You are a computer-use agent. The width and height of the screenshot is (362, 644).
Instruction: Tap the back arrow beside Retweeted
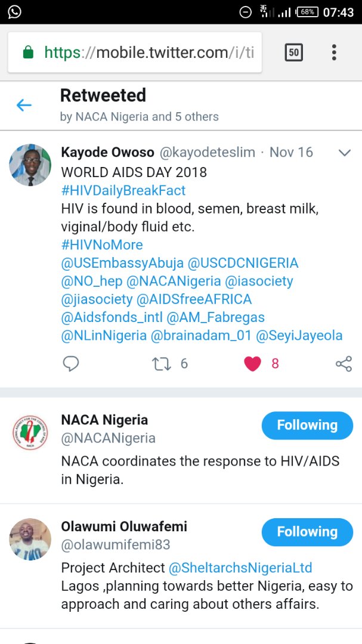[24, 106]
